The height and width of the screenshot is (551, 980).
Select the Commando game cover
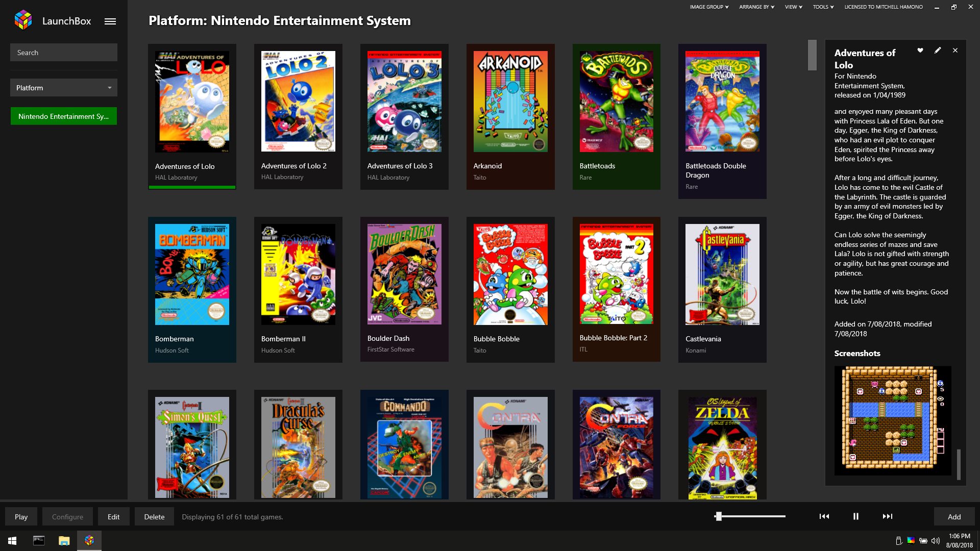pyautogui.click(x=404, y=447)
